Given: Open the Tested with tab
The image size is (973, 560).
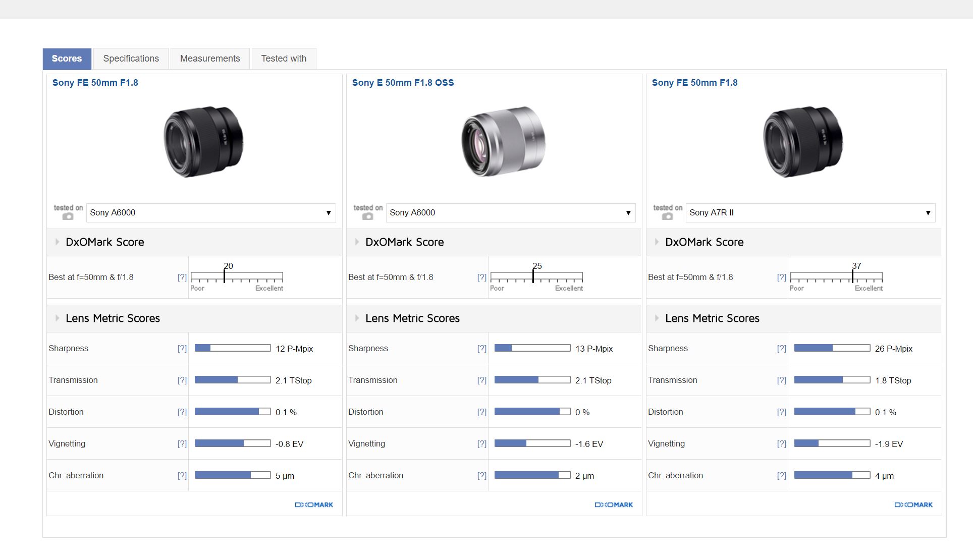Looking at the screenshot, I should click(284, 59).
